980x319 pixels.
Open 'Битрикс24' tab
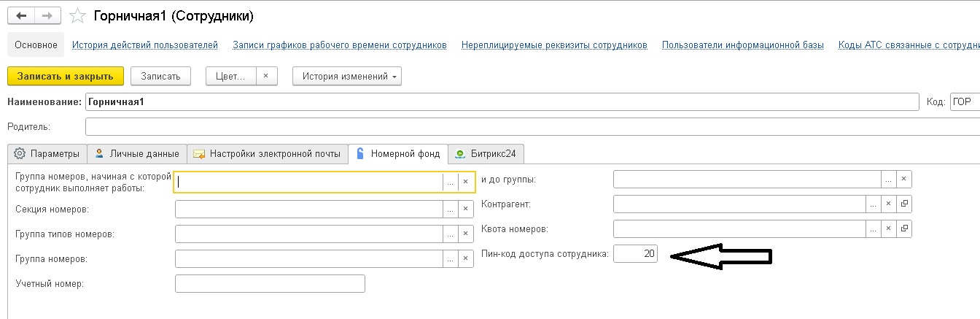tap(486, 153)
